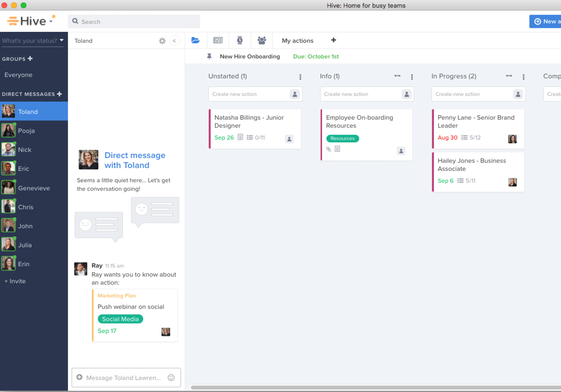Click attachment paperclip on Employee On-boarding card

click(329, 149)
